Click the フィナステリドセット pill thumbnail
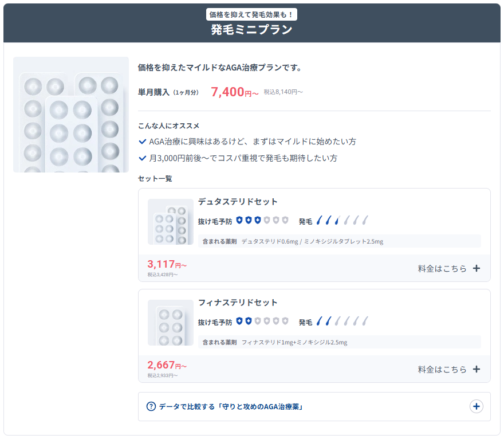This screenshot has height=439, width=504. [x=170, y=323]
